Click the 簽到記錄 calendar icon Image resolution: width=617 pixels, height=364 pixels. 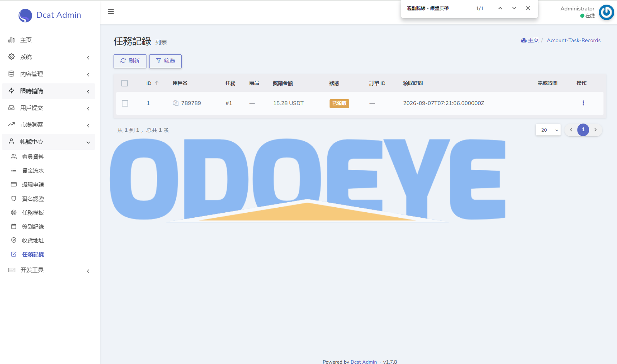(14, 227)
